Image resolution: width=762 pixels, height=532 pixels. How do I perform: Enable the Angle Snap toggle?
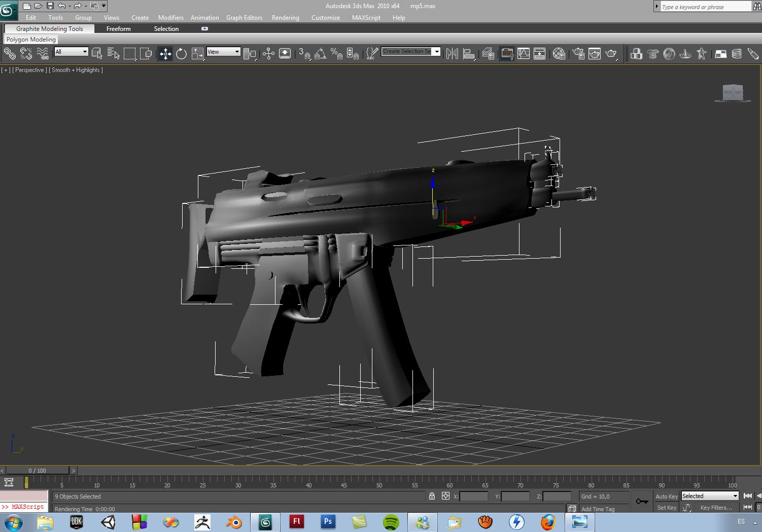(320, 53)
